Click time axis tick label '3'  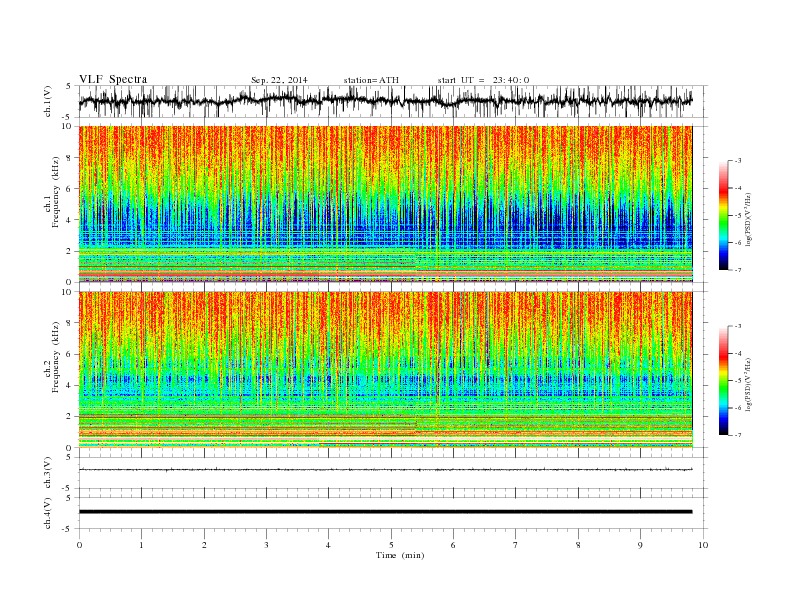pyautogui.click(x=266, y=545)
